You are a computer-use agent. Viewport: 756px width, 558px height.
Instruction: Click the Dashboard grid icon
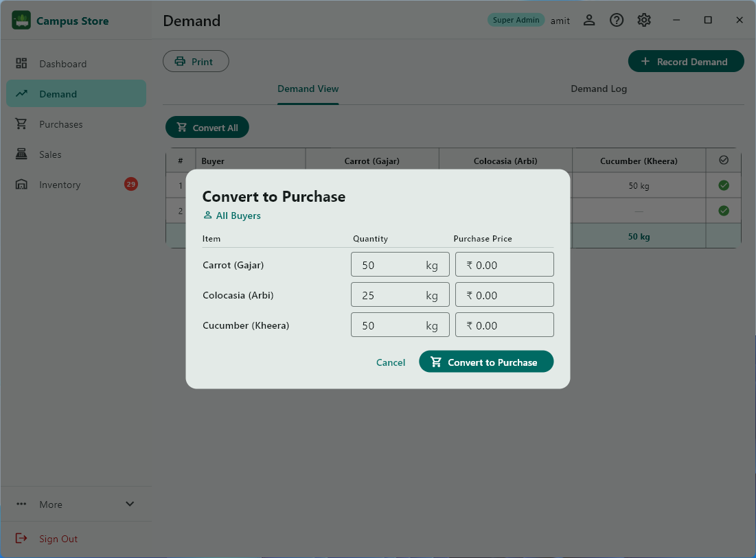(21, 63)
